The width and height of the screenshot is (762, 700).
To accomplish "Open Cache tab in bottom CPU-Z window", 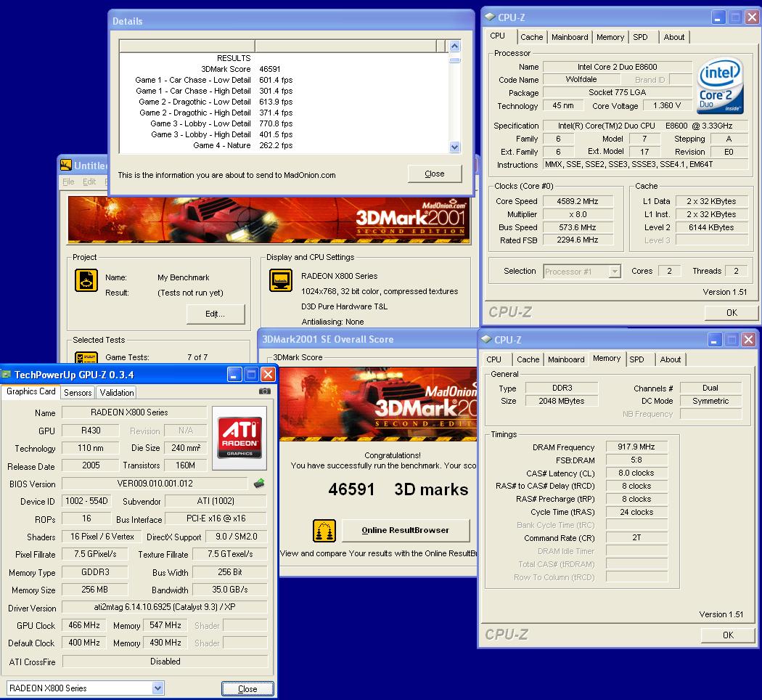I will [x=528, y=359].
